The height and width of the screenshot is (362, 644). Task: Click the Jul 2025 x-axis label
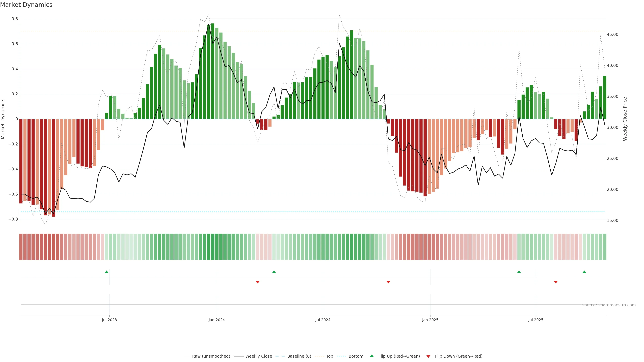click(536, 320)
